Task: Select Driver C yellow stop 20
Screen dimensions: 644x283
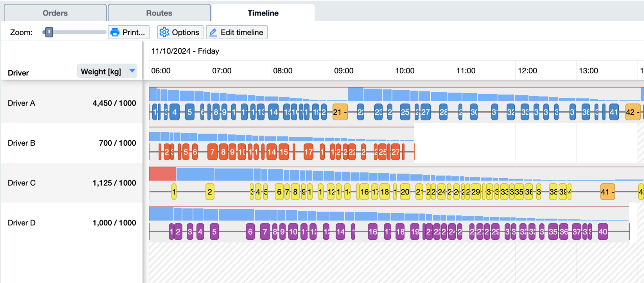Action: [405, 192]
